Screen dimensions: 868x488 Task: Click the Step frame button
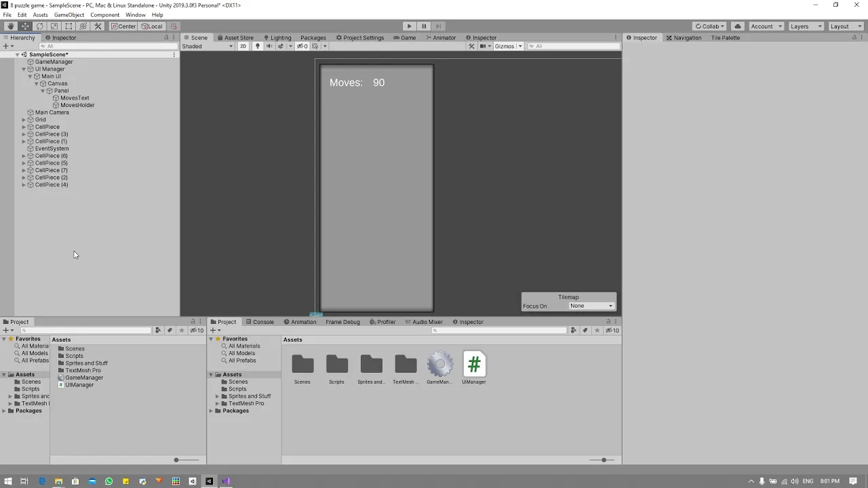438,26
